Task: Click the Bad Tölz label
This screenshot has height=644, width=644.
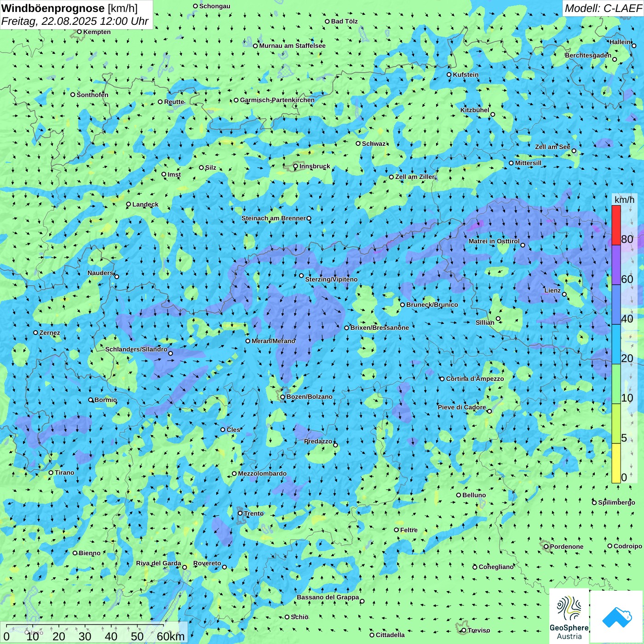Action: (344, 21)
